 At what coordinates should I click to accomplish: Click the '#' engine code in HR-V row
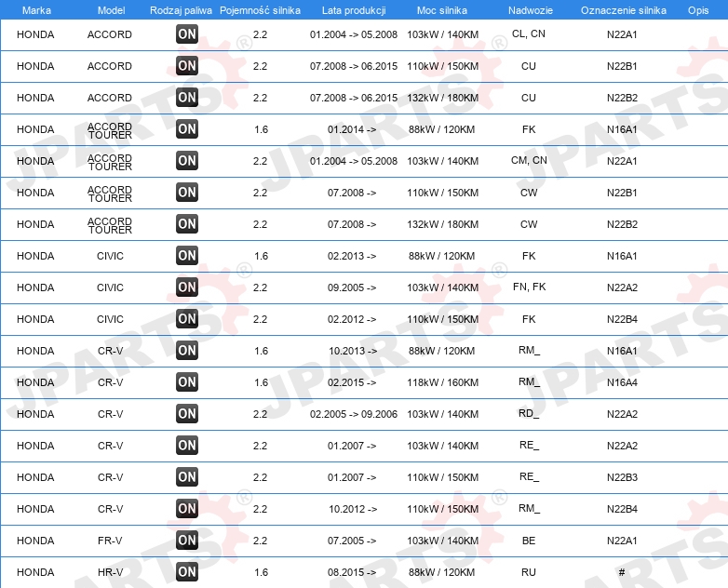click(622, 572)
